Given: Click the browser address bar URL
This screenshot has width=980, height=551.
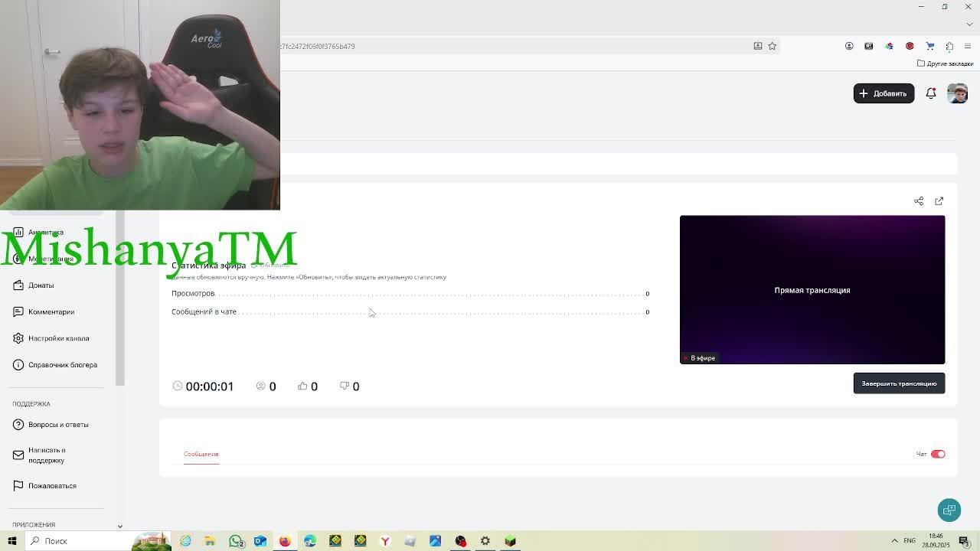Looking at the screenshot, I should (x=317, y=46).
